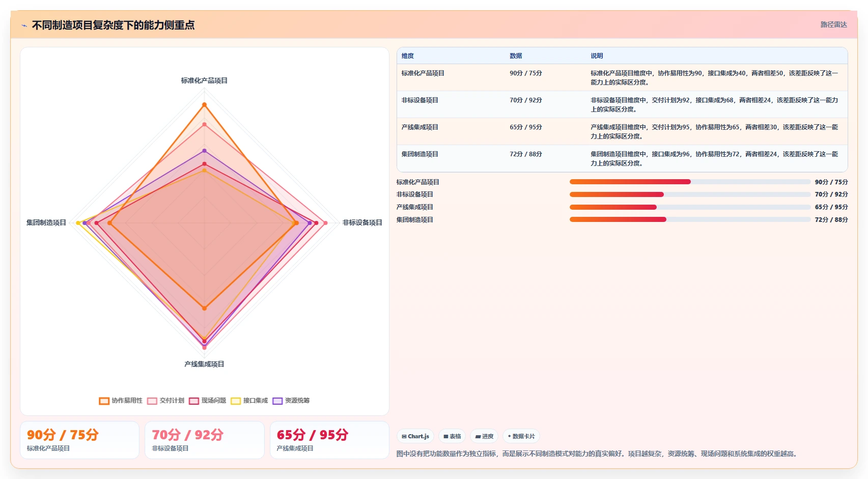Click the radar axis label 产线集成项目

tap(204, 364)
